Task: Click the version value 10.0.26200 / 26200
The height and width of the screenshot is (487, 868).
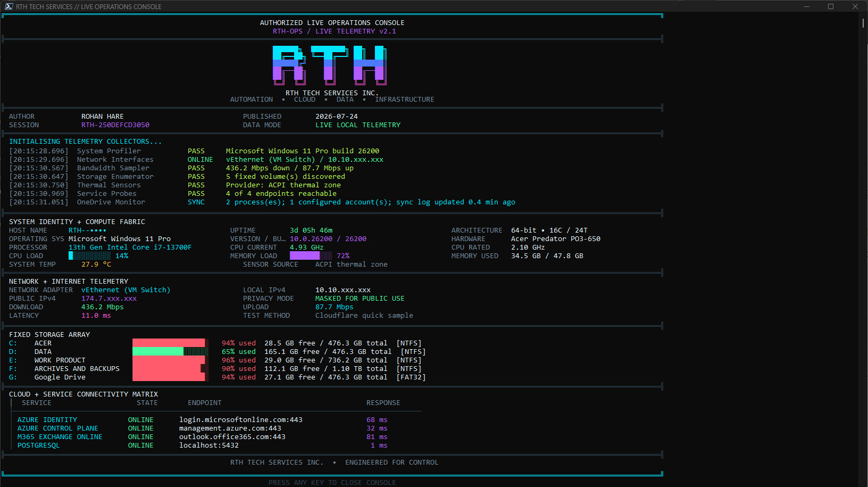Action: [x=328, y=239]
